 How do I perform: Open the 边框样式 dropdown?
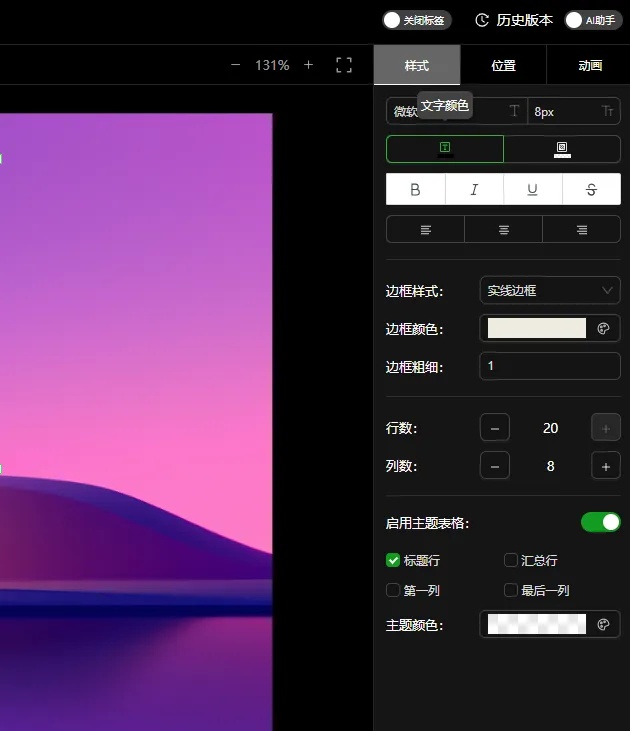(x=550, y=290)
